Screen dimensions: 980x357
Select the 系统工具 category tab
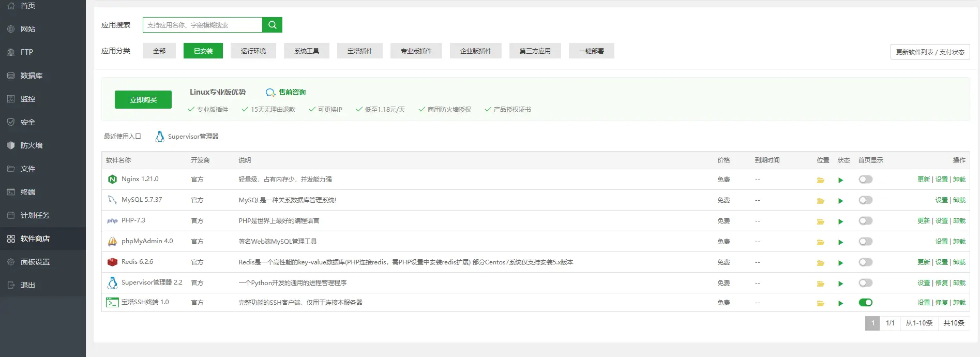point(307,51)
